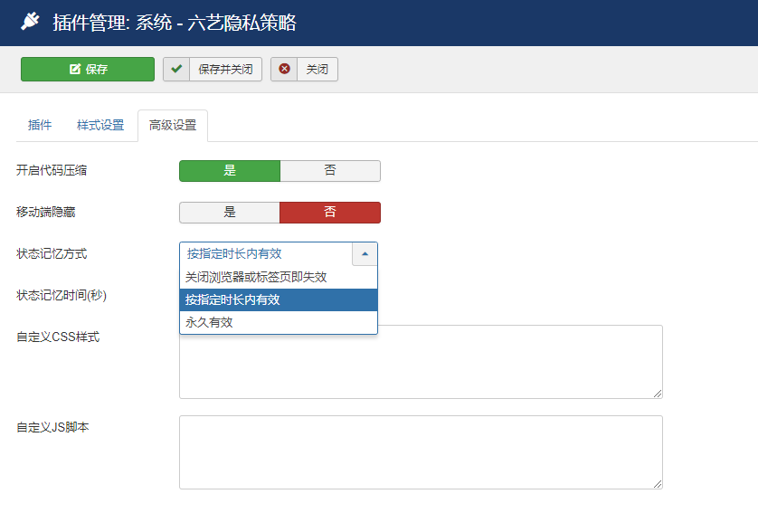Open the 样式设置 tab

pyautogui.click(x=100, y=126)
